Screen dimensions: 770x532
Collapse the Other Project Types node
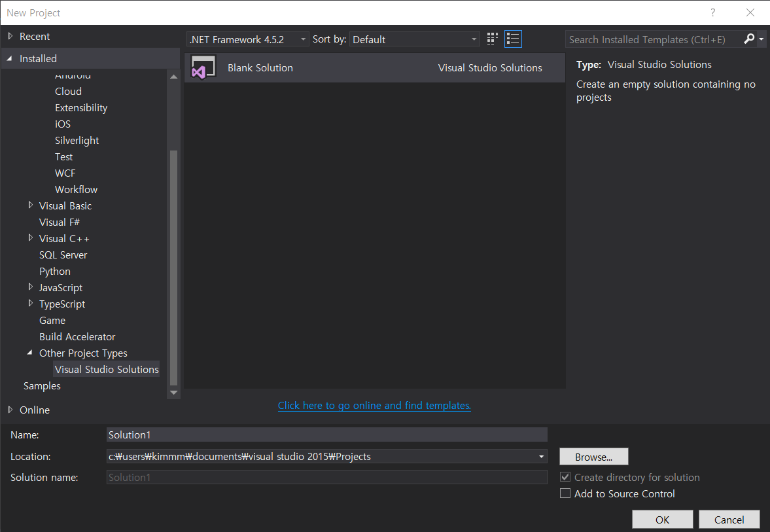(30, 352)
